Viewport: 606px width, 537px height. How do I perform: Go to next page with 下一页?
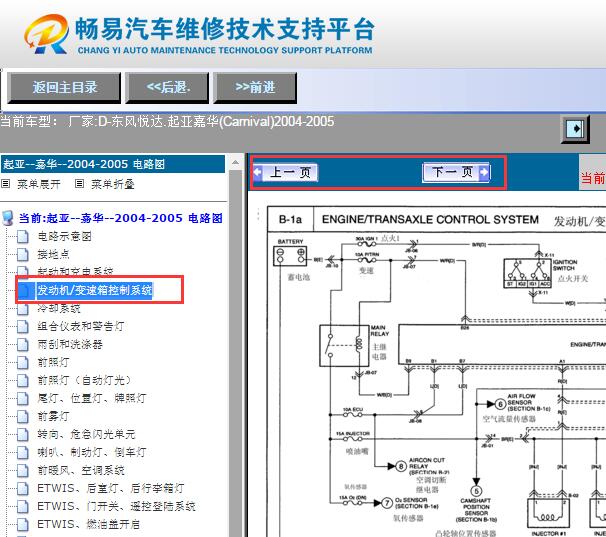456,172
